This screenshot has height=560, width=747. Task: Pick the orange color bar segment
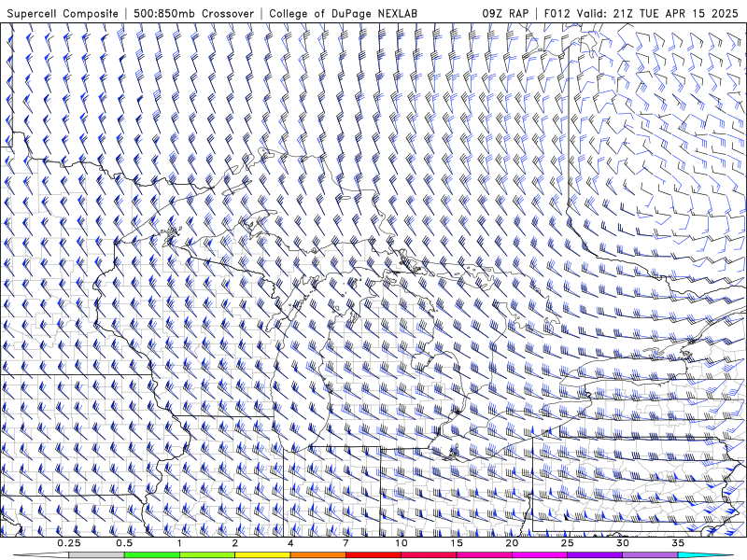[x=317, y=555]
